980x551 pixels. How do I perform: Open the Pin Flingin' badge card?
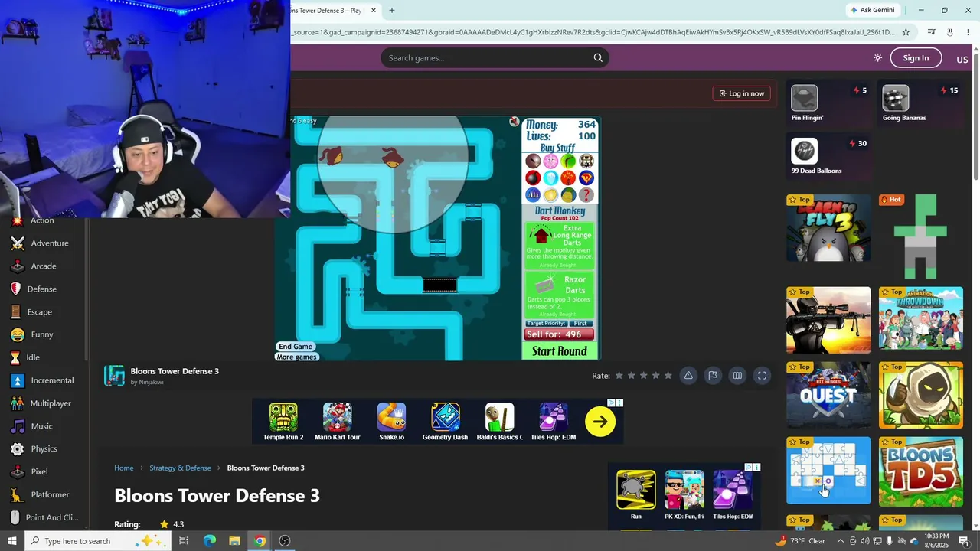tap(829, 103)
